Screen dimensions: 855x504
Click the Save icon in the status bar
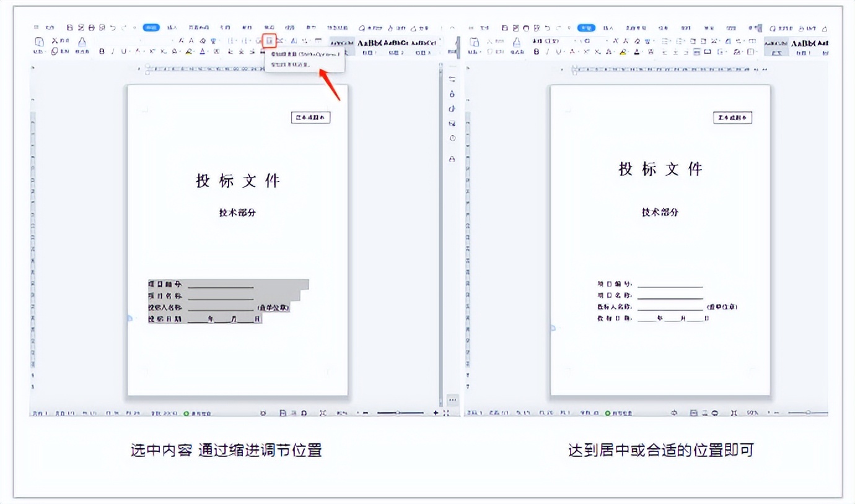click(282, 412)
